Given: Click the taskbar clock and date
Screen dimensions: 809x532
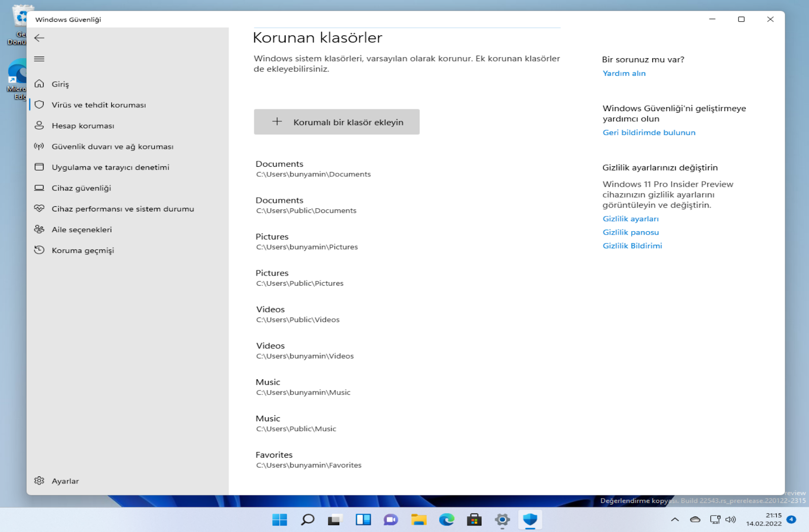Looking at the screenshot, I should pyautogui.click(x=763, y=519).
